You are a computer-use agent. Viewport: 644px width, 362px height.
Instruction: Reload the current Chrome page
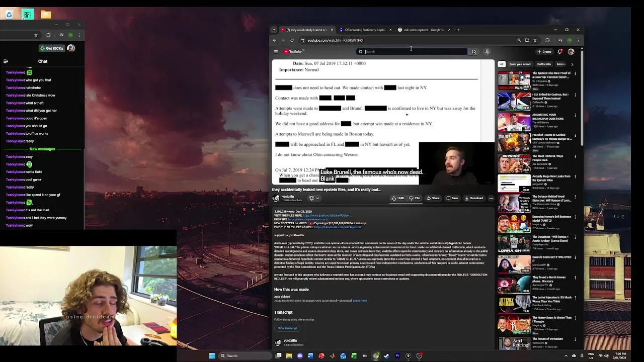click(292, 40)
